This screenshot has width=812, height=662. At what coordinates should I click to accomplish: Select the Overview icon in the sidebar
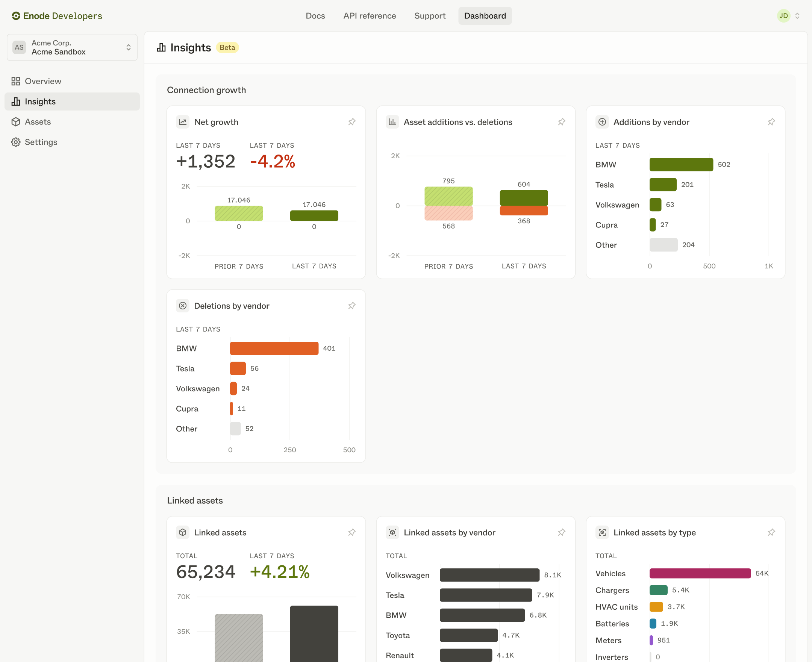point(16,81)
